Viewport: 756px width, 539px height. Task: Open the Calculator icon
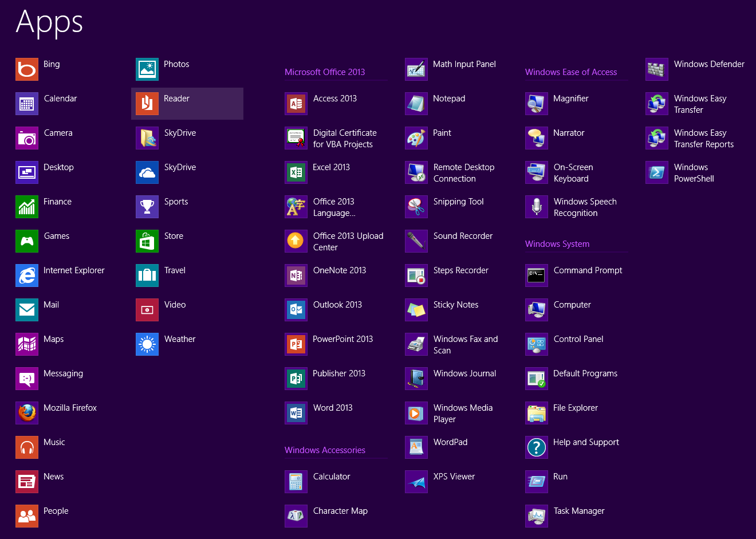296,482
